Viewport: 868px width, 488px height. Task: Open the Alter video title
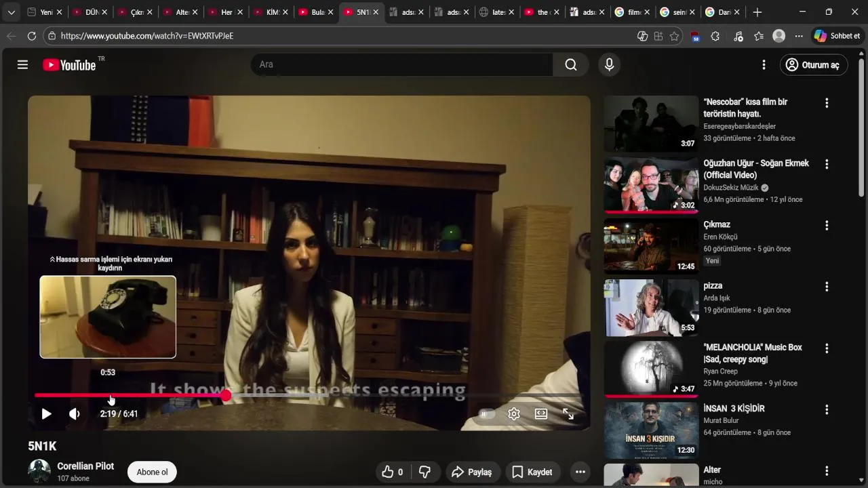pos(712,470)
